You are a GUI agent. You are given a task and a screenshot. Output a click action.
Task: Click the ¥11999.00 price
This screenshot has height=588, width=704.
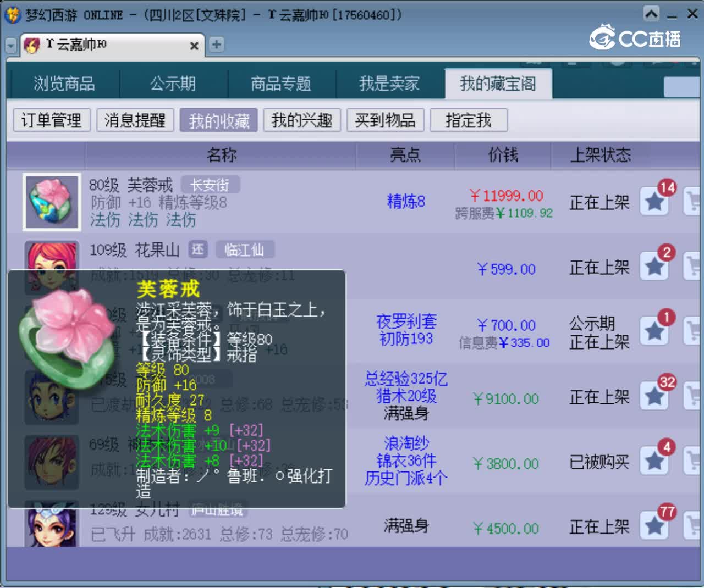506,196
